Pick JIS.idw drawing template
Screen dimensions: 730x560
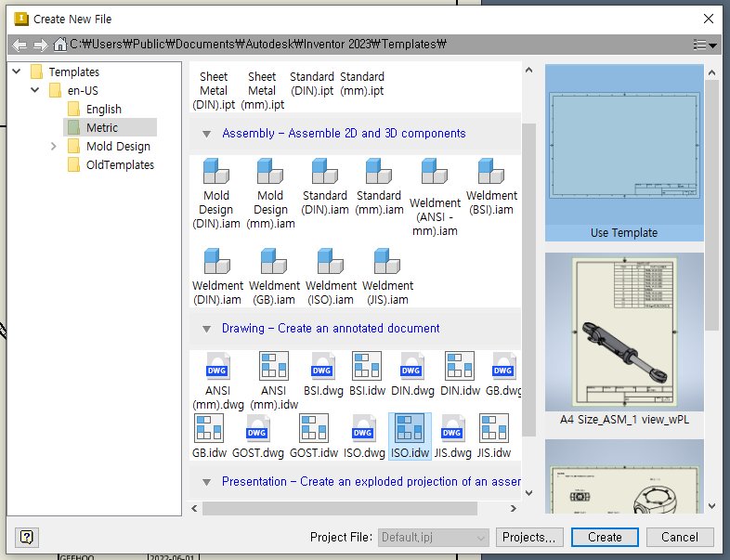point(493,436)
